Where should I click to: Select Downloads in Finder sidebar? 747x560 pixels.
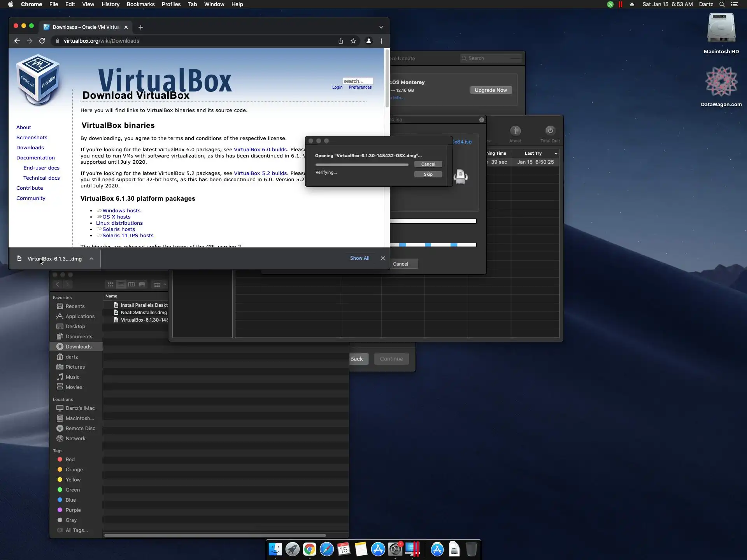78,346
